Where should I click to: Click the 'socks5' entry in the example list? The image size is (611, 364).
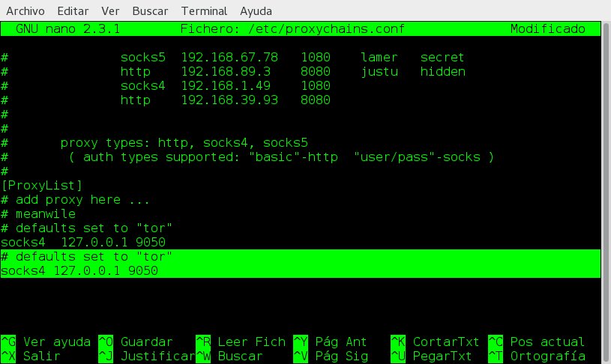pyautogui.click(x=142, y=57)
